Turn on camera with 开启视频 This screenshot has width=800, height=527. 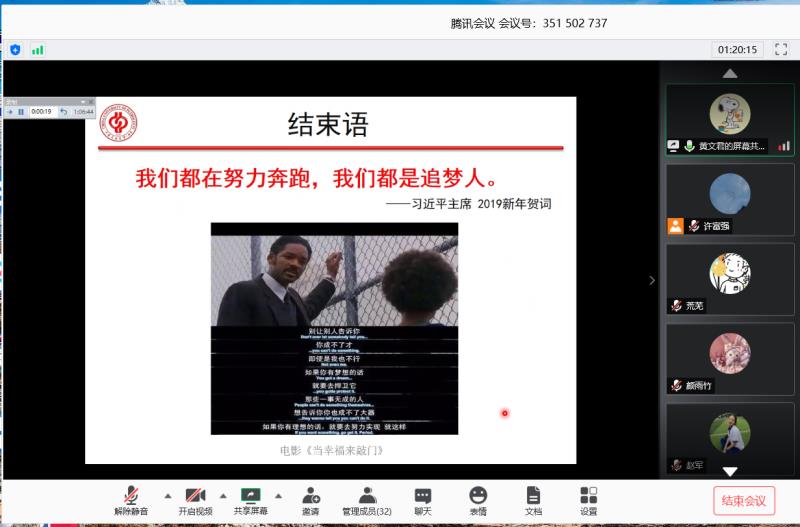[x=195, y=500]
